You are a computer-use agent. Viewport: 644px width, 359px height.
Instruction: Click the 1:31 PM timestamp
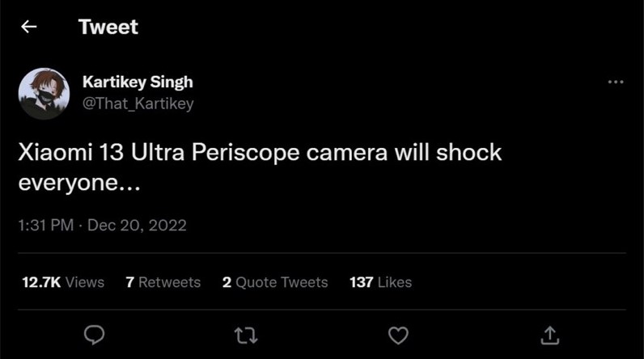coord(45,226)
